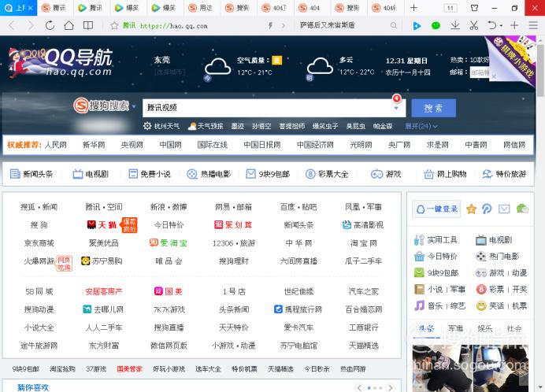545x392 pixels.
Task: Open 特价旅游 category link
Action: tap(504, 174)
